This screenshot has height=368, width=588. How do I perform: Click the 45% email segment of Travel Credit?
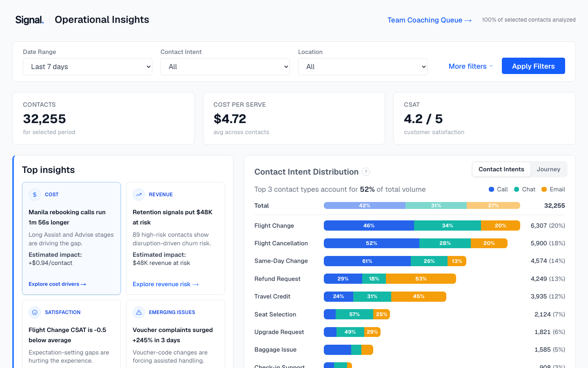click(x=419, y=296)
